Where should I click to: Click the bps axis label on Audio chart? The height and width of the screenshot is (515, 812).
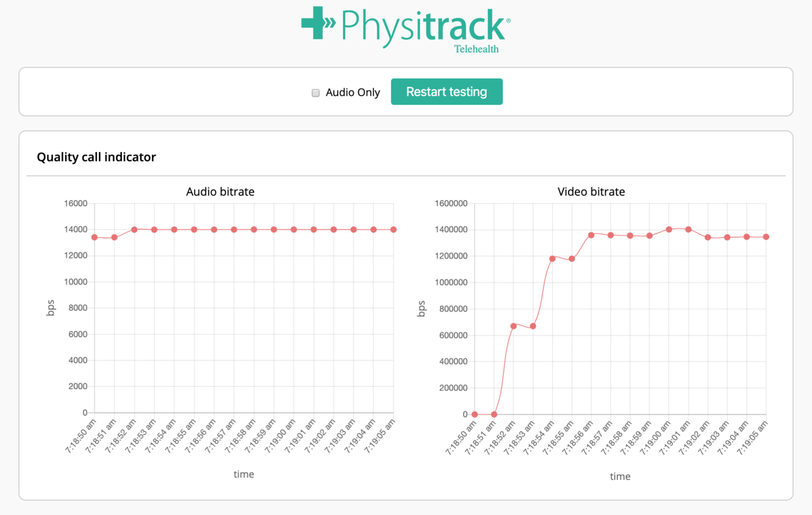(x=52, y=308)
